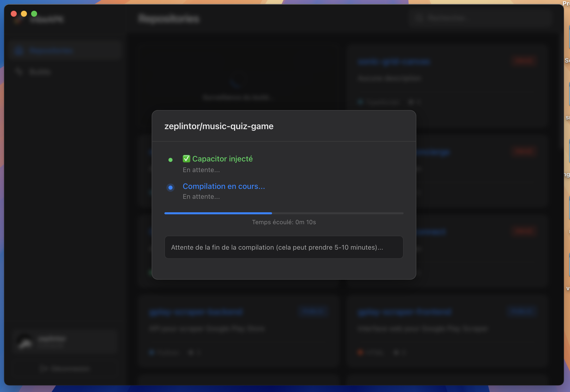Viewport: 570px width, 392px height.
Task: Click the magnifier icon in the search bar
Action: coord(418,18)
